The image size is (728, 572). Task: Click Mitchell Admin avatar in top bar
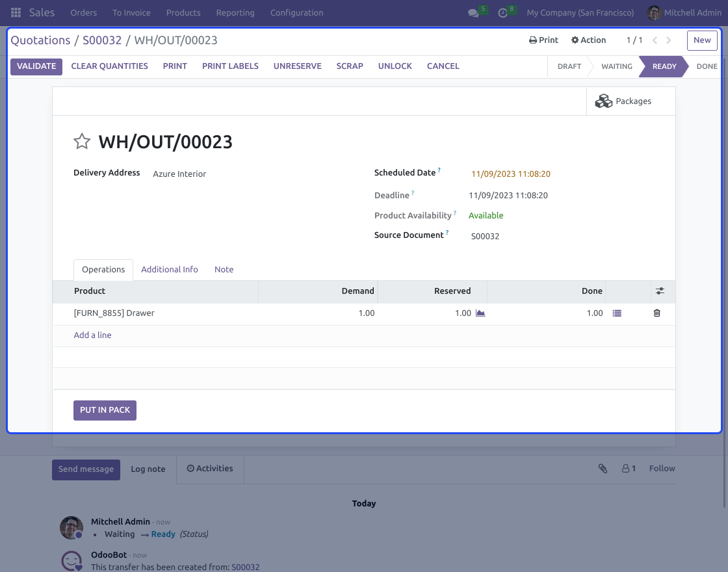click(654, 12)
